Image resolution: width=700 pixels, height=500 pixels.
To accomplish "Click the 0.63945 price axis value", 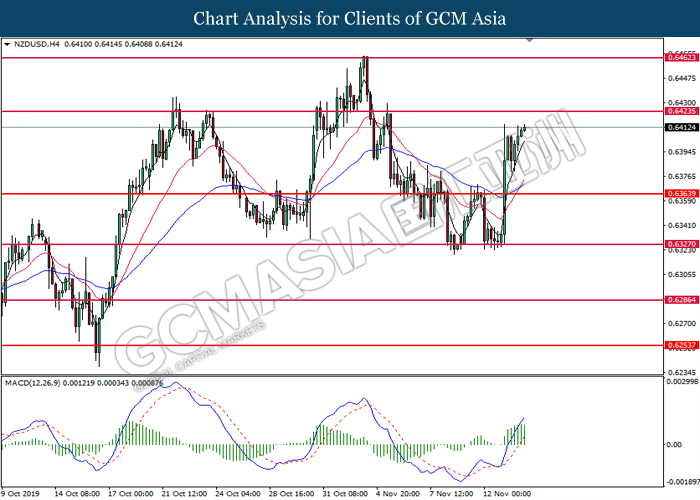I will (682, 152).
